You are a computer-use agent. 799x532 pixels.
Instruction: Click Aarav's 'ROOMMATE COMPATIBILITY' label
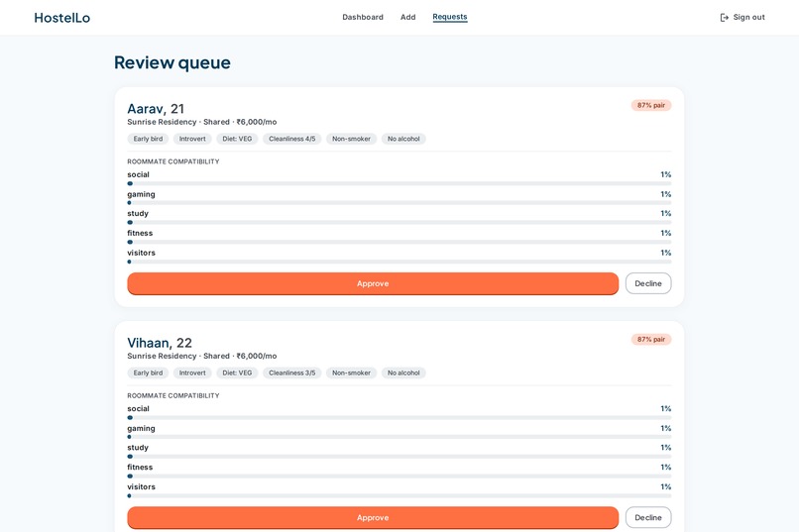tap(173, 161)
